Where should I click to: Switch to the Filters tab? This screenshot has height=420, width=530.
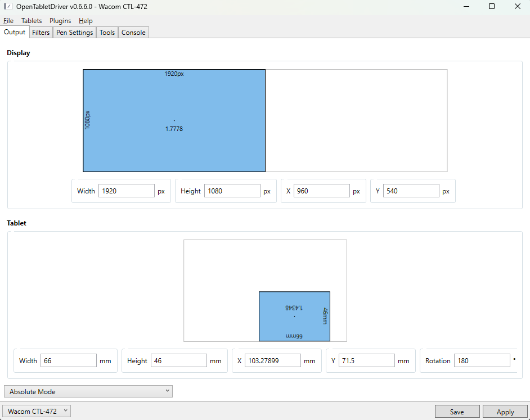click(x=41, y=33)
